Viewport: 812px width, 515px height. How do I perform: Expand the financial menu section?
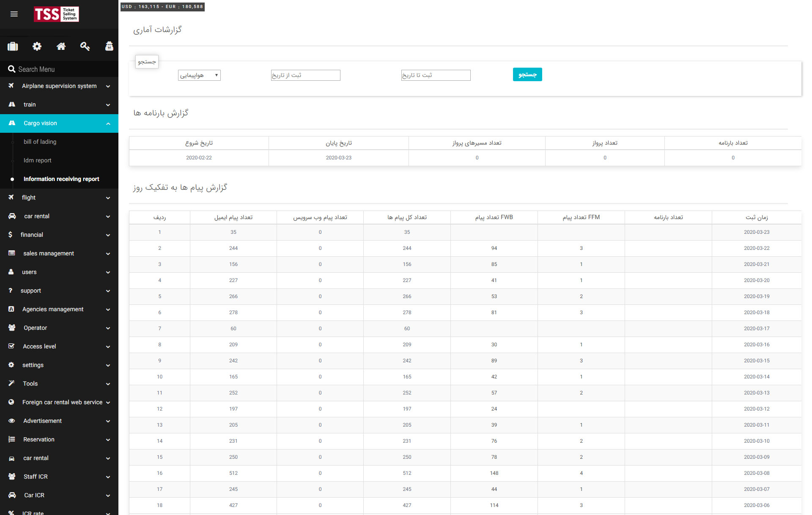coord(59,235)
